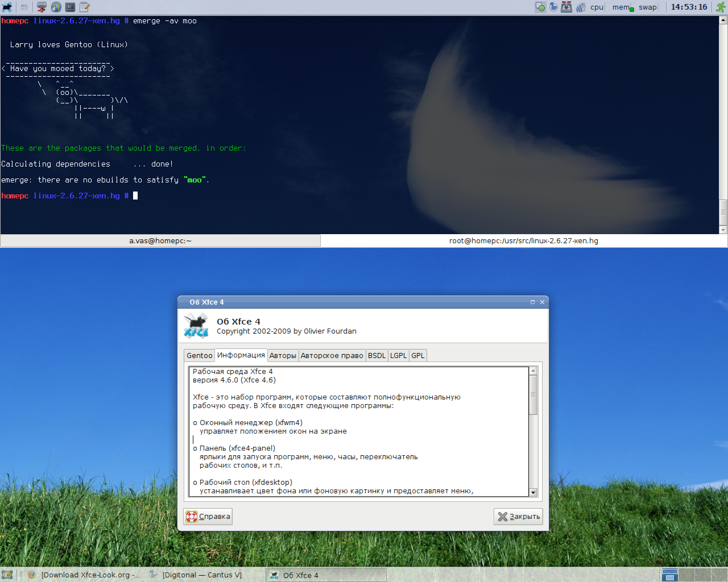Launch the web browser globe icon
The width and height of the screenshot is (728, 582).
coord(56,7)
